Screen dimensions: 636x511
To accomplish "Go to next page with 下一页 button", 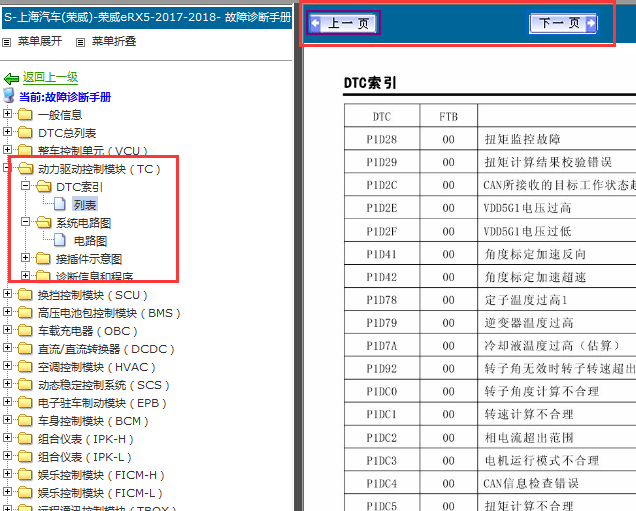I will 564,23.
